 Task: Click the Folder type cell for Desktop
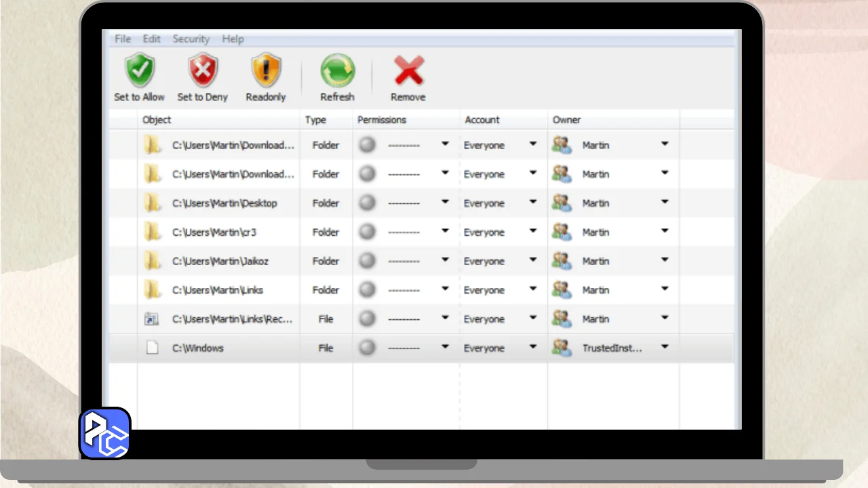point(325,203)
